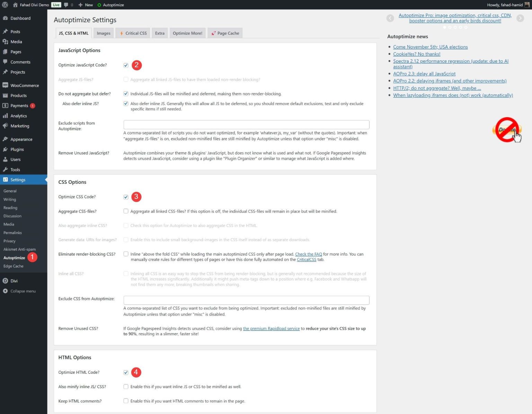The width and height of the screenshot is (532, 414).
Task: Click the news carousel next arrow
Action: 520,18
